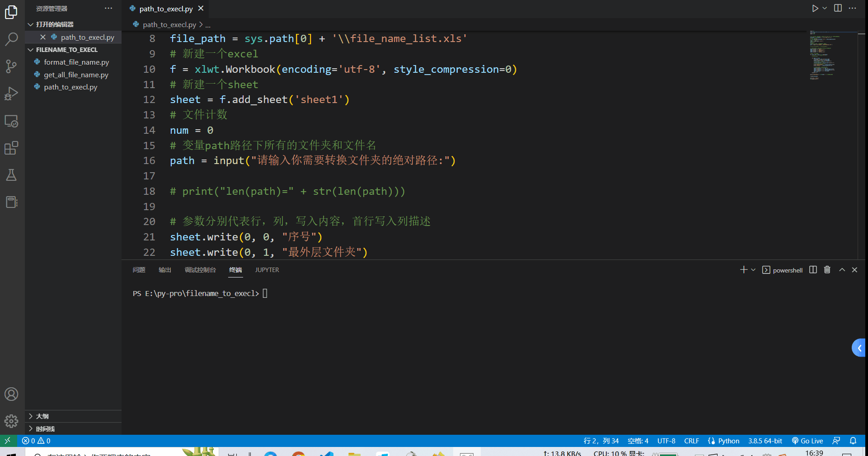Change end of line sequence CRLF
The image size is (868, 456).
[x=691, y=441]
